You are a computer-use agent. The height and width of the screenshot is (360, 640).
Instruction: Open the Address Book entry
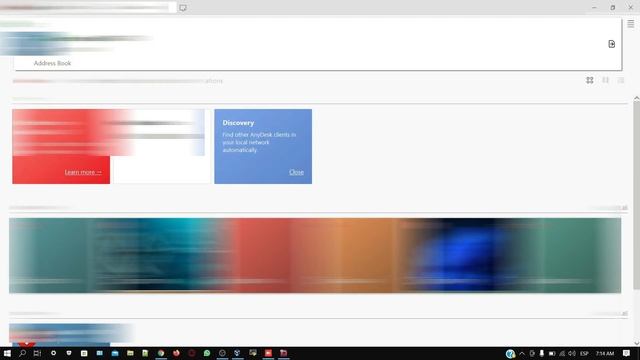pos(52,63)
